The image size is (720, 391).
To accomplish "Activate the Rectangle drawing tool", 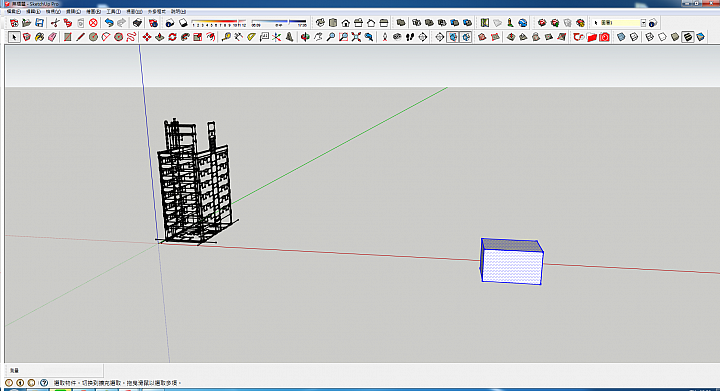I will 68,37.
